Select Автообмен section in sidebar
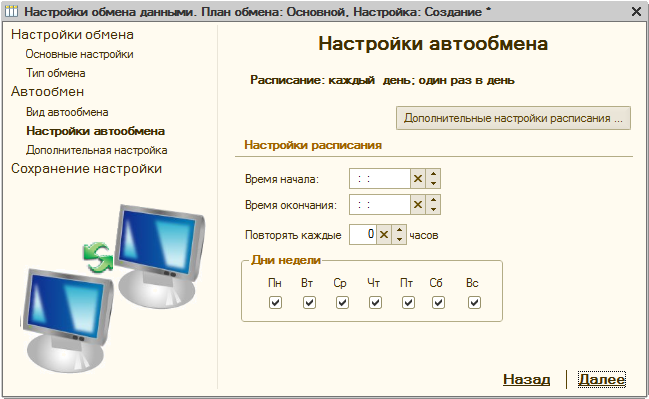The height and width of the screenshot is (399, 649). 48,91
